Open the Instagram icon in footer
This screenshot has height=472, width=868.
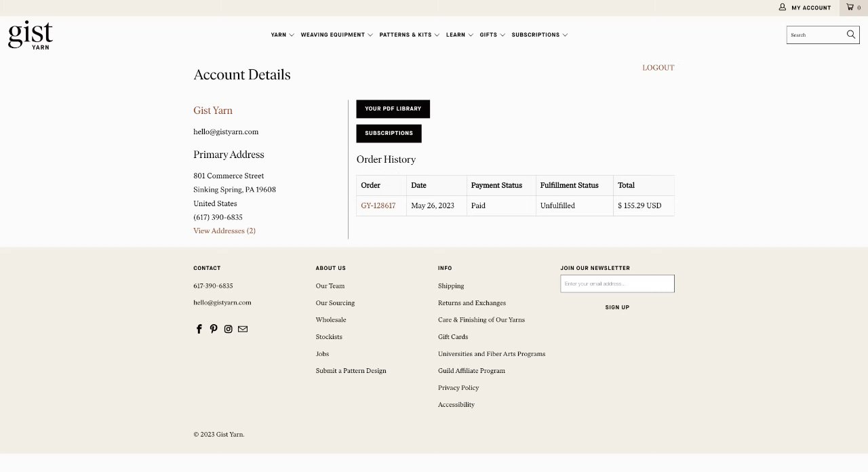[229, 329]
